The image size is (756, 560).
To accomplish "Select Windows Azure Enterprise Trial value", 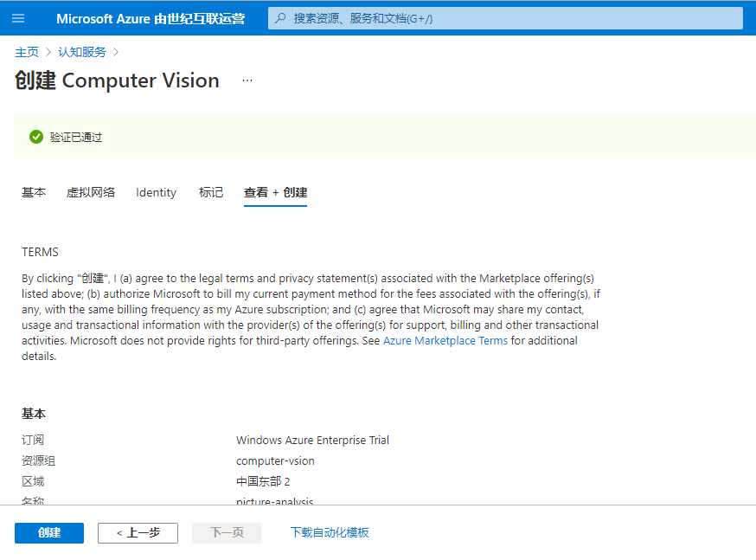I will pos(312,440).
